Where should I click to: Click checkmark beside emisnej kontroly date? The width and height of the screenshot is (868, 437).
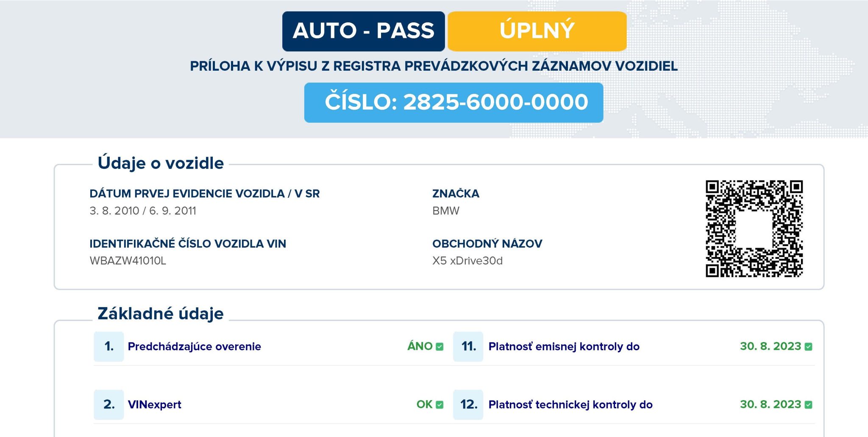808,346
